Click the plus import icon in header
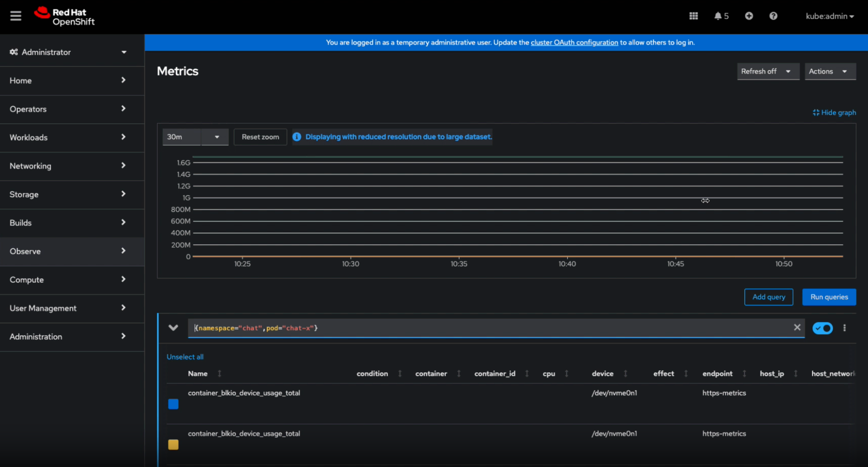 (749, 16)
